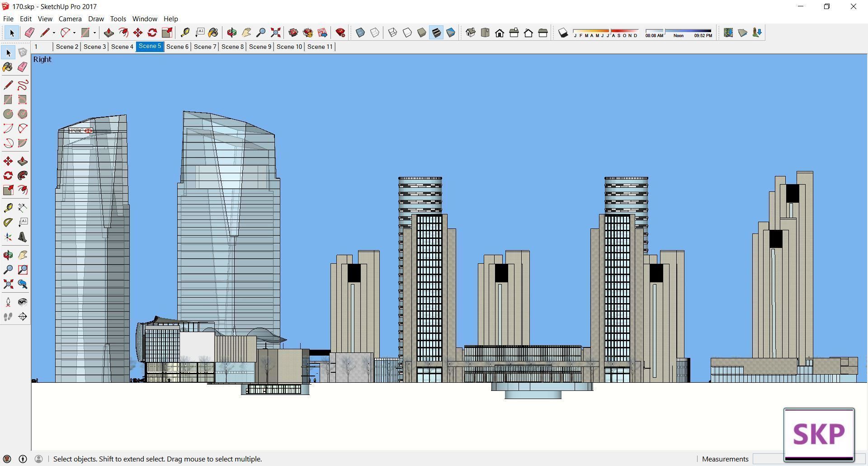
Task: Activate the Position Camera tool
Action: pos(8,302)
